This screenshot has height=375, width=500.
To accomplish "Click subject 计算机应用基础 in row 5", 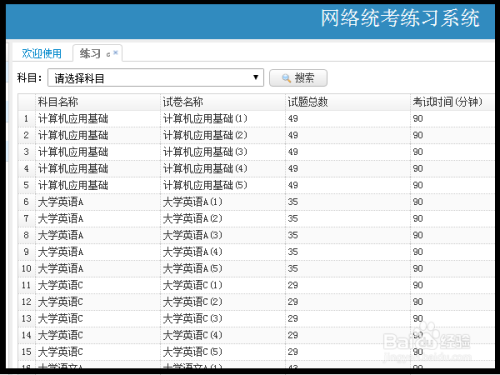I will tap(73, 185).
